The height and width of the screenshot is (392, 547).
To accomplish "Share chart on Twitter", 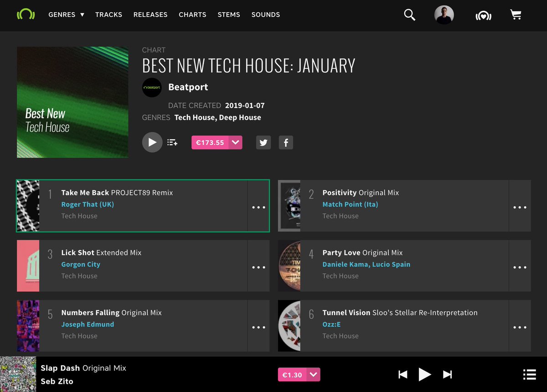I will 263,143.
